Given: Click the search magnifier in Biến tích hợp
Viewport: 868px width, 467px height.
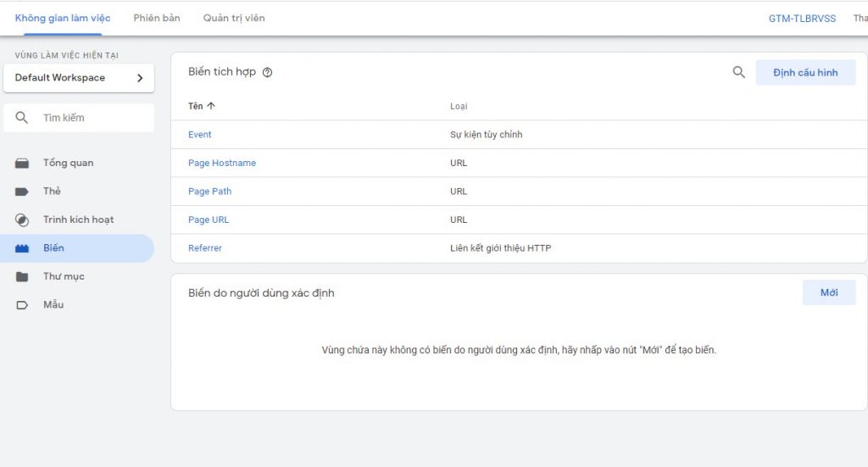Looking at the screenshot, I should coord(738,72).
